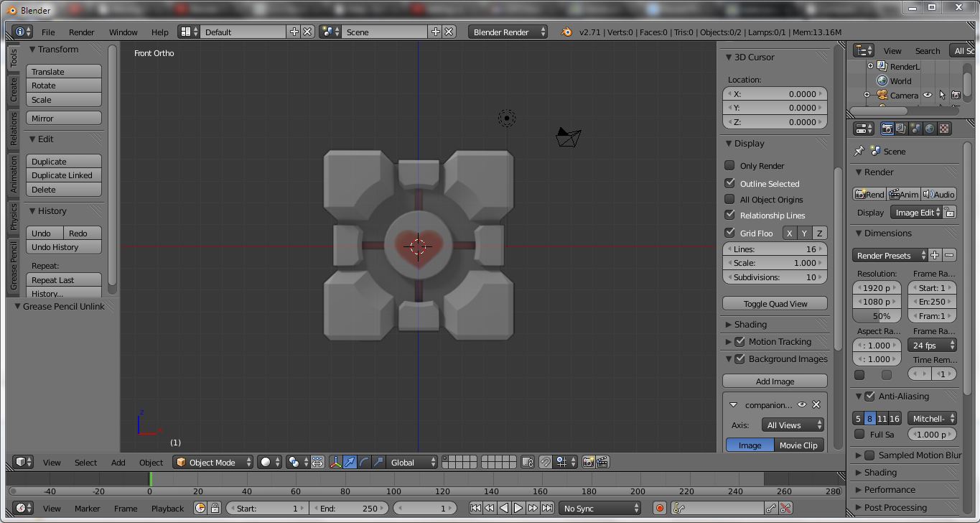This screenshot has width=980, height=523.
Task: Open the Help menu
Action: pos(160,32)
